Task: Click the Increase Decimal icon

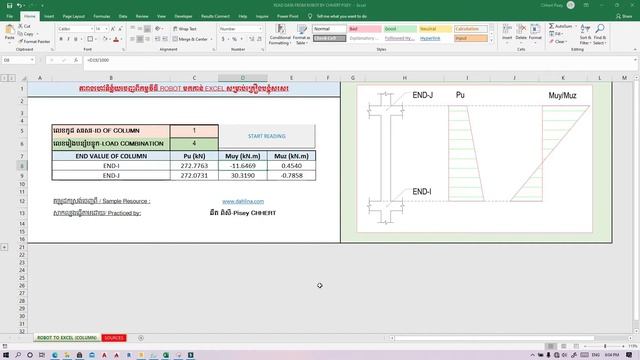Action: click(251, 39)
